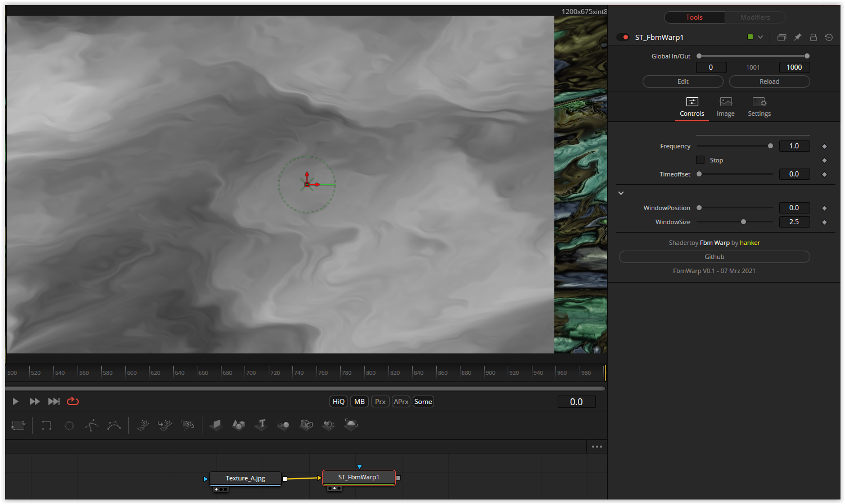Jump to the last frame
Screen dimensions: 845x504
pyautogui.click(x=54, y=401)
